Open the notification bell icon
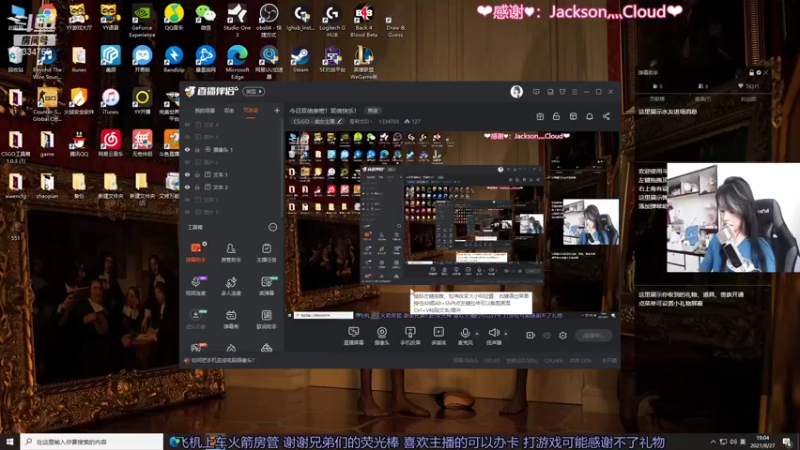This screenshot has width=800, height=450. point(589,116)
